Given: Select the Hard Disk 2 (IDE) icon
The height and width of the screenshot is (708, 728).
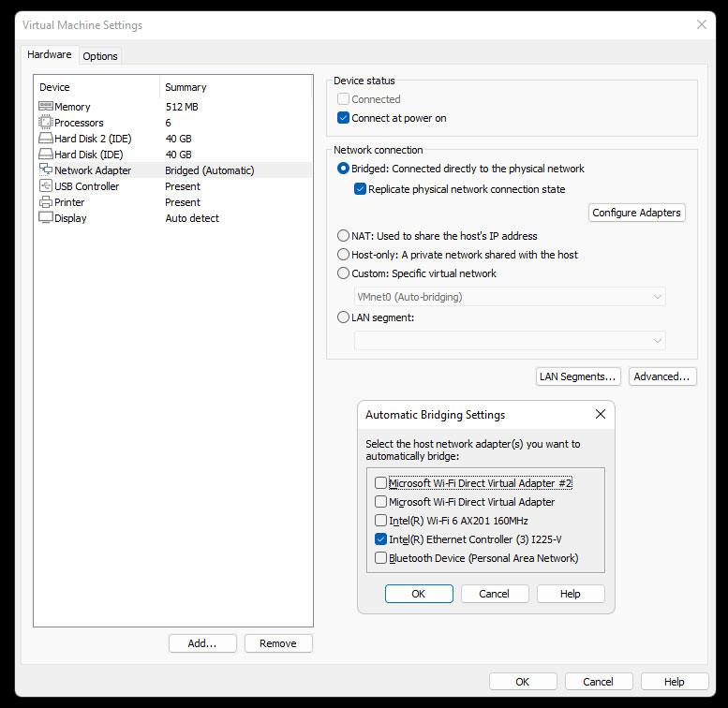Looking at the screenshot, I should [46, 139].
